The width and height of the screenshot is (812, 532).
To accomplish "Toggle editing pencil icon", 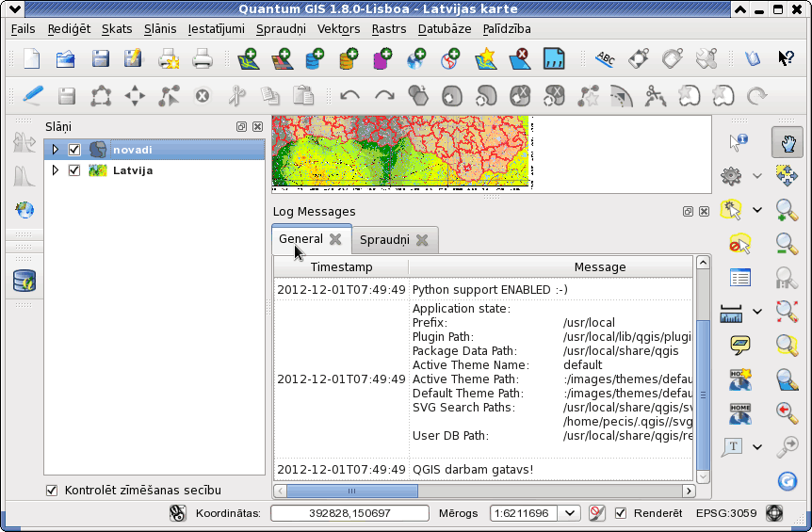I will tap(33, 96).
